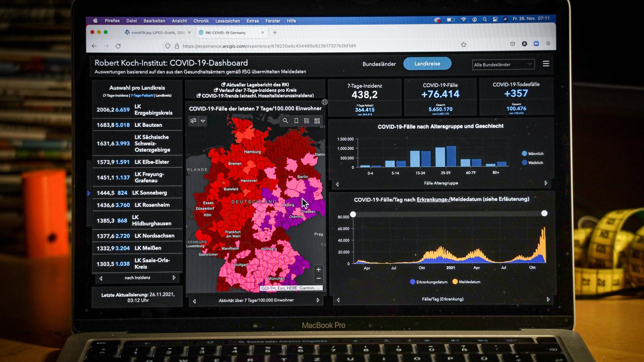Viewport: 644px width, 362px height.
Task: Select LK Bautzen row in the list
Action: click(x=137, y=125)
